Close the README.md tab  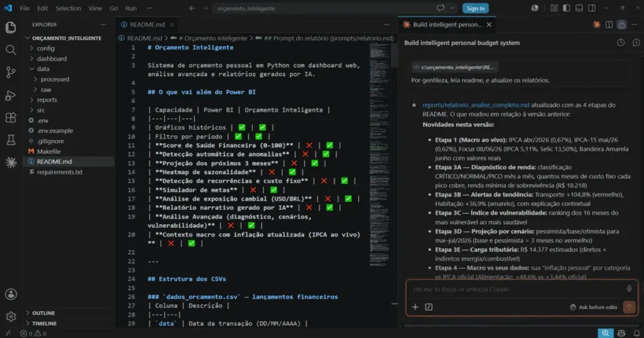click(172, 25)
